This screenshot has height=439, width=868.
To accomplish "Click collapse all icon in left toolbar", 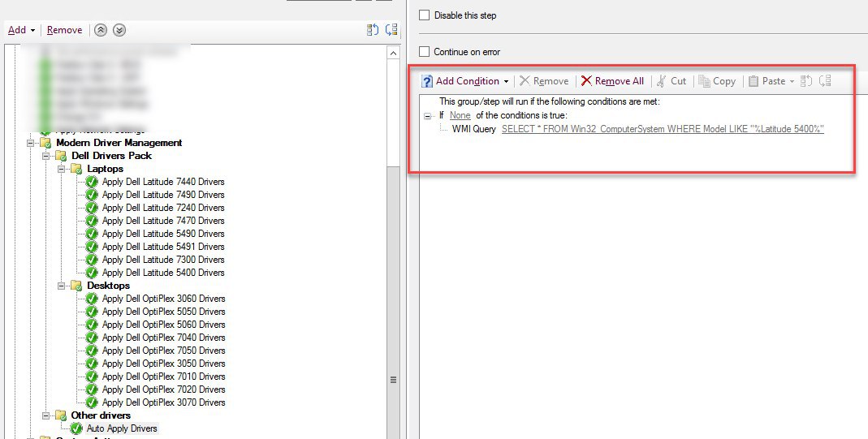I will pyautogui.click(x=391, y=30).
